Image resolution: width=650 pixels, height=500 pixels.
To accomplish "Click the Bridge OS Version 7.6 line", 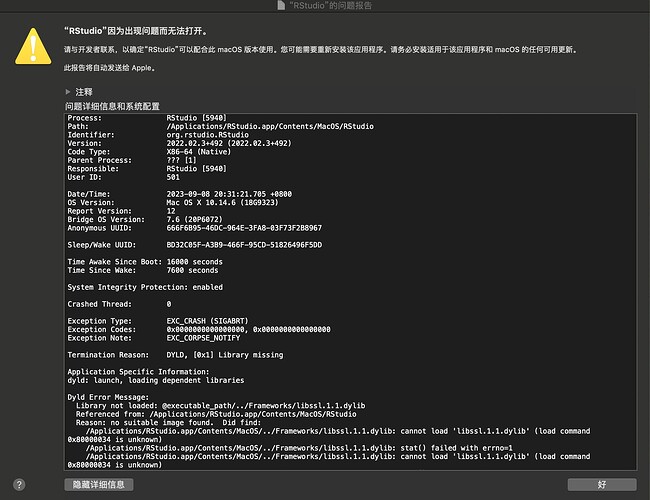I will [145, 220].
